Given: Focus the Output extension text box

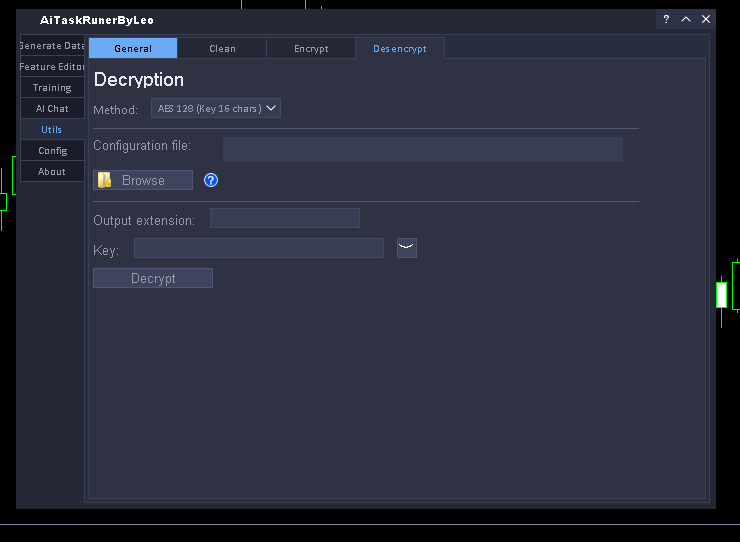Looking at the screenshot, I should [284, 218].
